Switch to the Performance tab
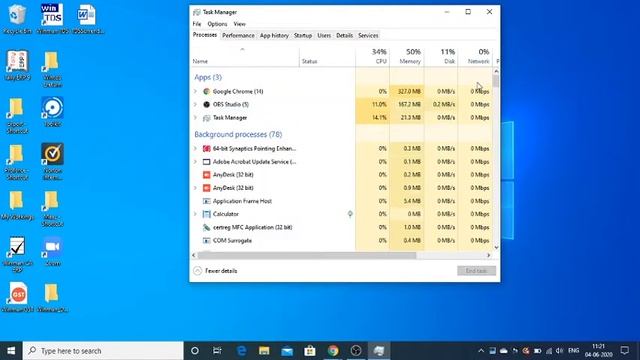Viewport: 640px width, 360px height. [238, 36]
